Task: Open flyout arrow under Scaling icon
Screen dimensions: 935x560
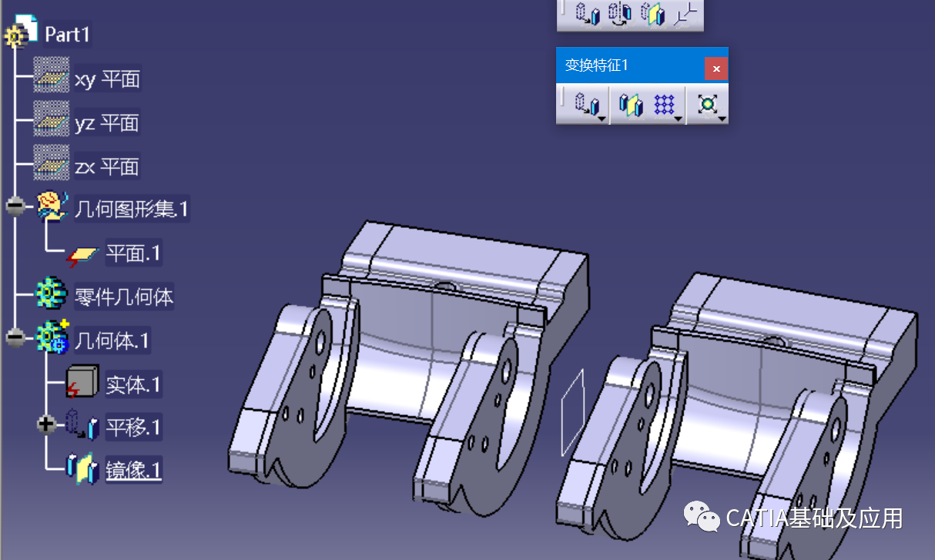Action: coord(722,119)
